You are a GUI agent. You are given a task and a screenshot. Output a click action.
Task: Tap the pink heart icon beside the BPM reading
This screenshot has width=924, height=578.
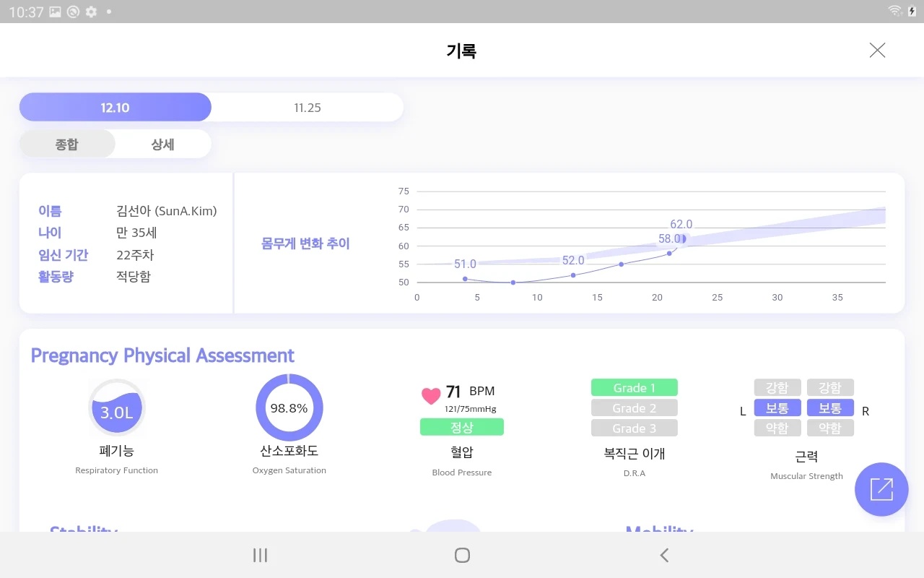click(x=431, y=394)
